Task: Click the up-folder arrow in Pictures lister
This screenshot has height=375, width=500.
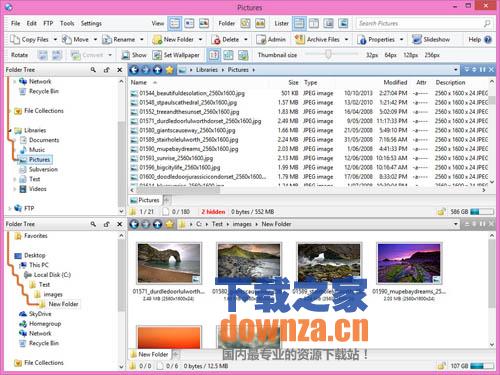Action: point(157,70)
